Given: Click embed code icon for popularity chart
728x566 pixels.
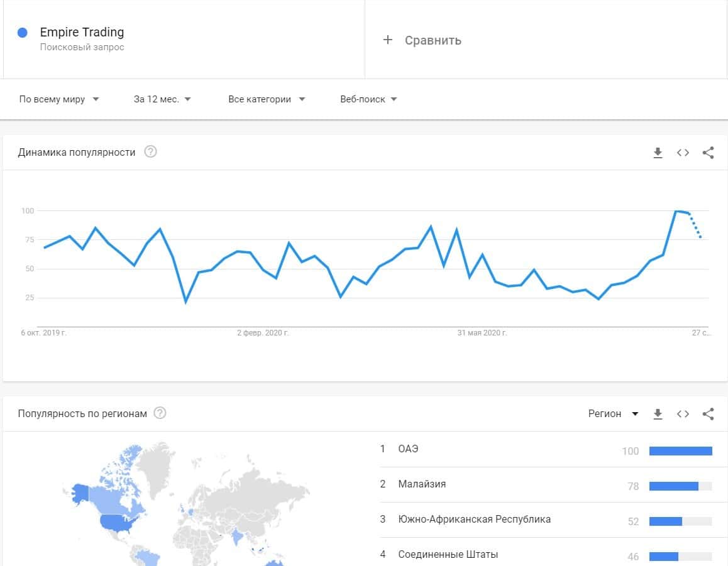Looking at the screenshot, I should click(683, 153).
